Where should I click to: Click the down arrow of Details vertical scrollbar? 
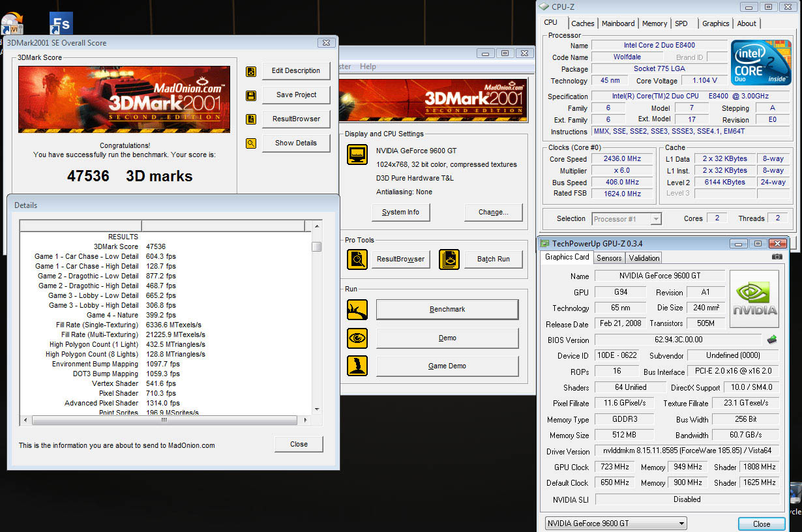[316, 409]
